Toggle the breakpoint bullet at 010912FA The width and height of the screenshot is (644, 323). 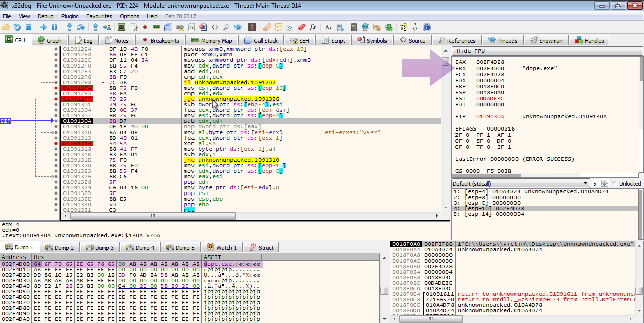(56, 88)
